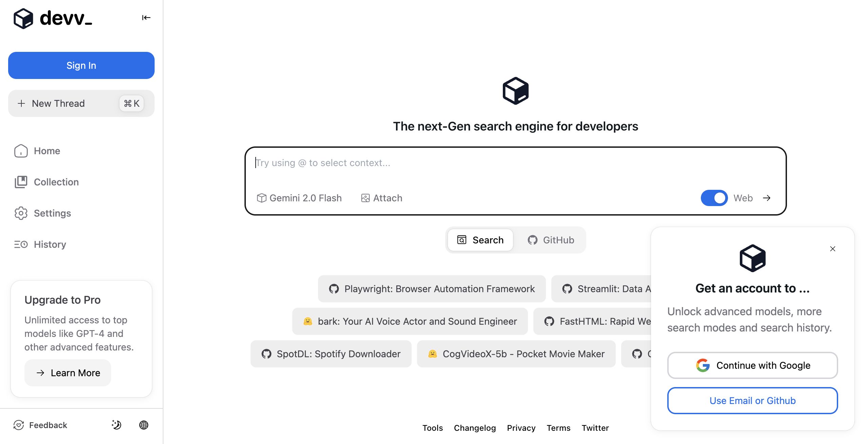
Task: Open the Changelog footer link
Action: pyautogui.click(x=475, y=428)
